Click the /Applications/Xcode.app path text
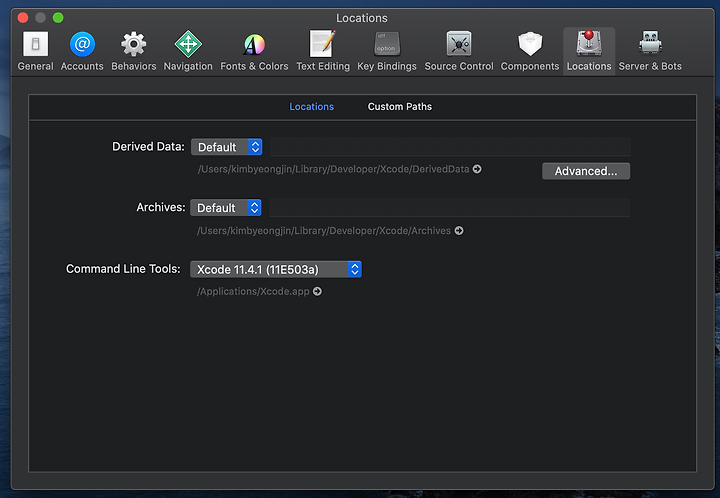This screenshot has width=720, height=498. [253, 291]
